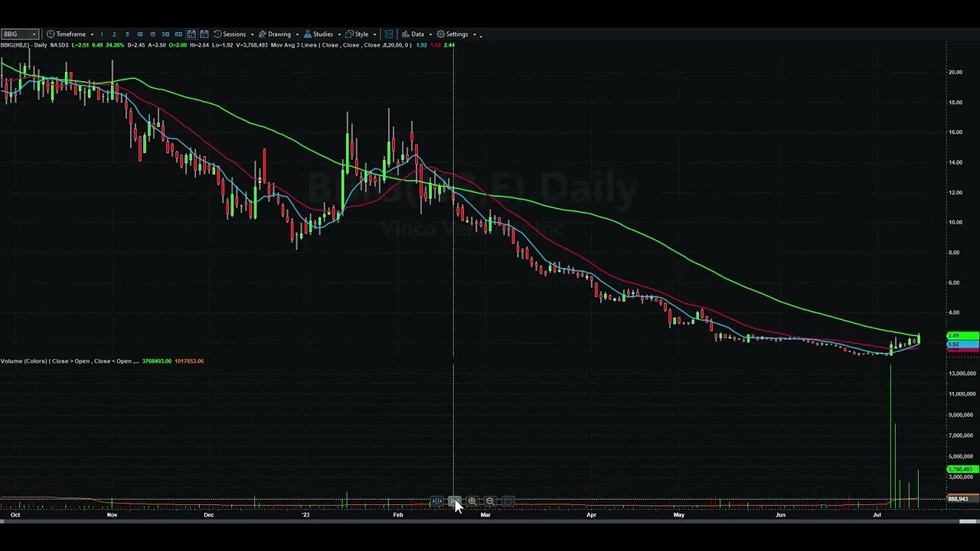Click the Style layout icon
The image size is (980, 551).
point(349,34)
